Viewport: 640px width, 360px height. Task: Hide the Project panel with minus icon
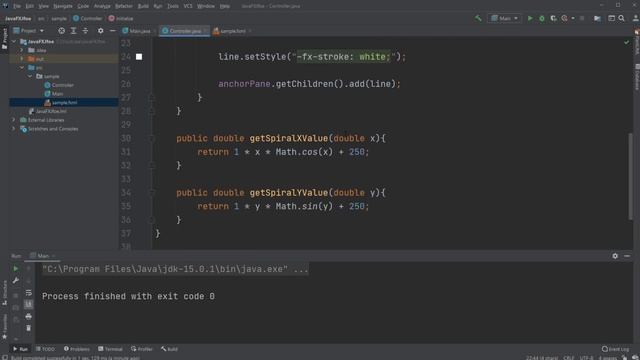pos(112,31)
